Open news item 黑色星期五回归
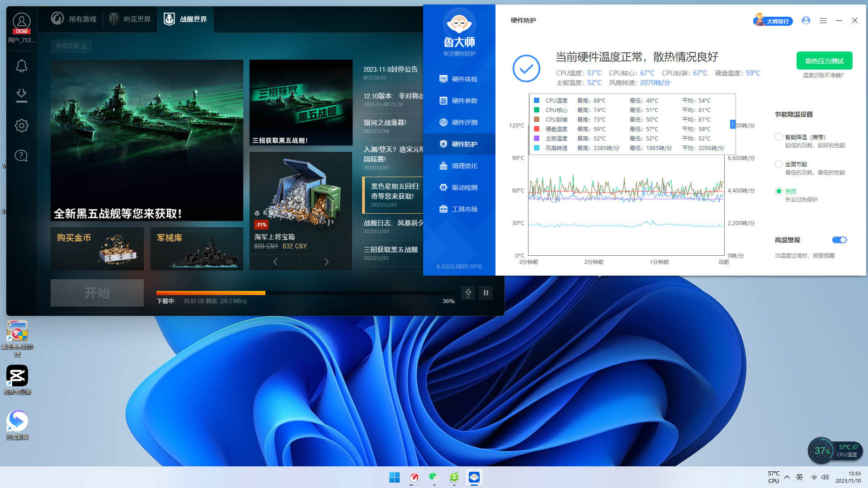Screen dimensions: 868x488 (393, 195)
